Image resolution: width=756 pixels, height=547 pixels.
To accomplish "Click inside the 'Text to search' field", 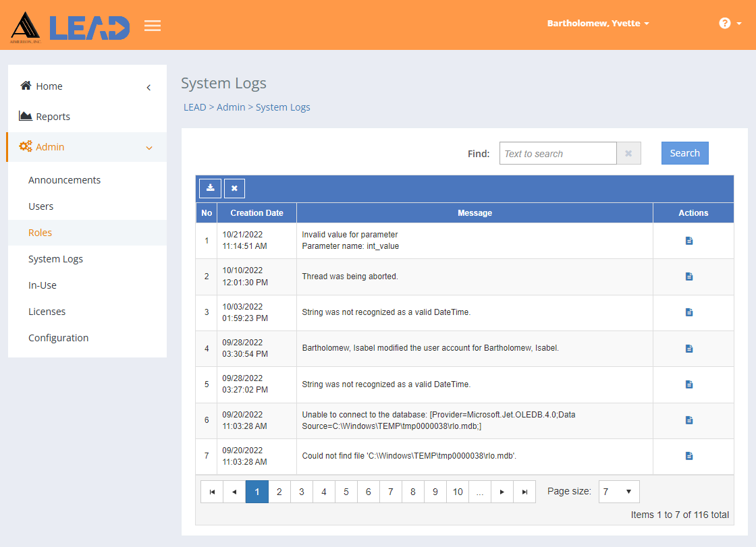I will [558, 153].
